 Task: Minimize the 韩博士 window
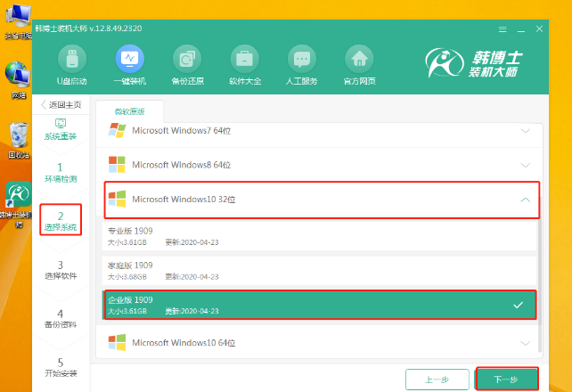520,29
